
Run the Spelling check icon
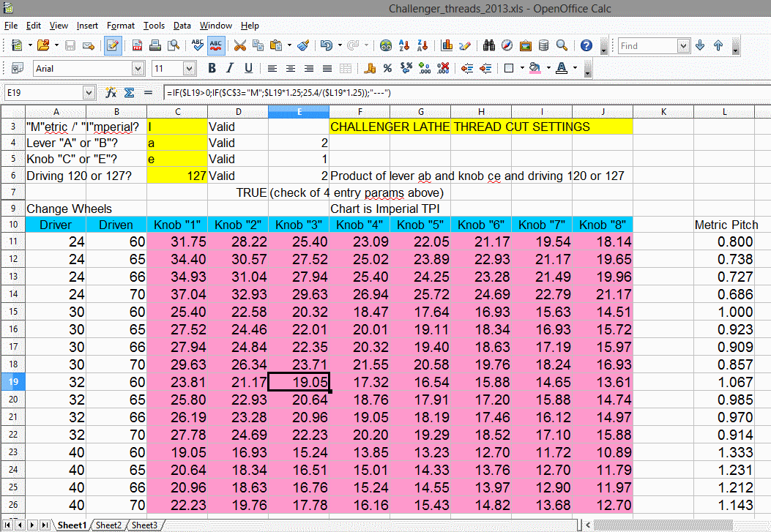coord(198,45)
